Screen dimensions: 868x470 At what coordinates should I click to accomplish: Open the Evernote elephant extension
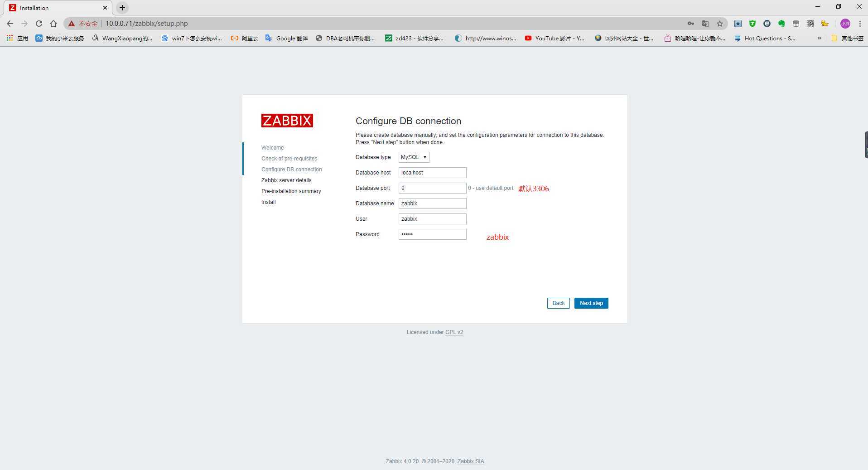coord(781,24)
